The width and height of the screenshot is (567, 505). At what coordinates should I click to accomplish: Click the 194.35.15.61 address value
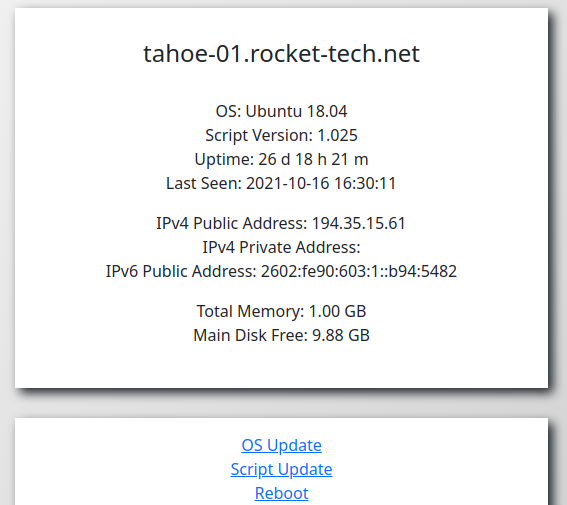coord(359,223)
